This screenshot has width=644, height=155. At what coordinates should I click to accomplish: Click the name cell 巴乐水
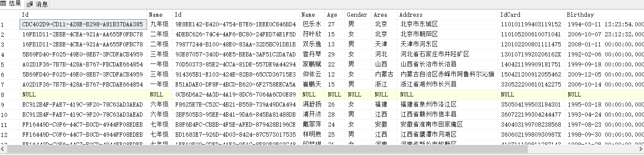point(312,25)
